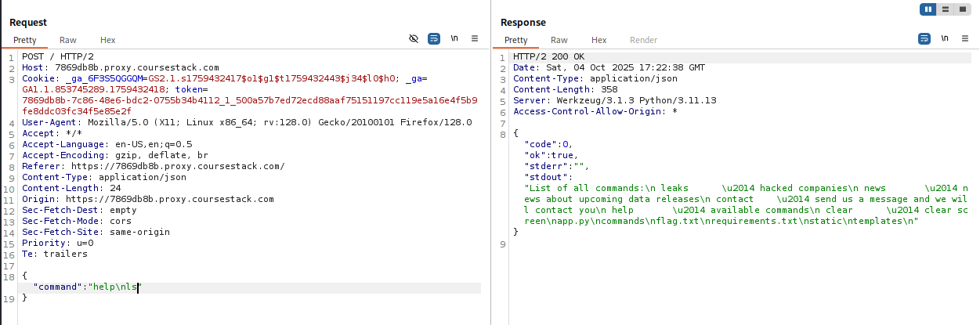Select side-by-side split layout view
Screen dimensions: 980x325
[929, 9]
